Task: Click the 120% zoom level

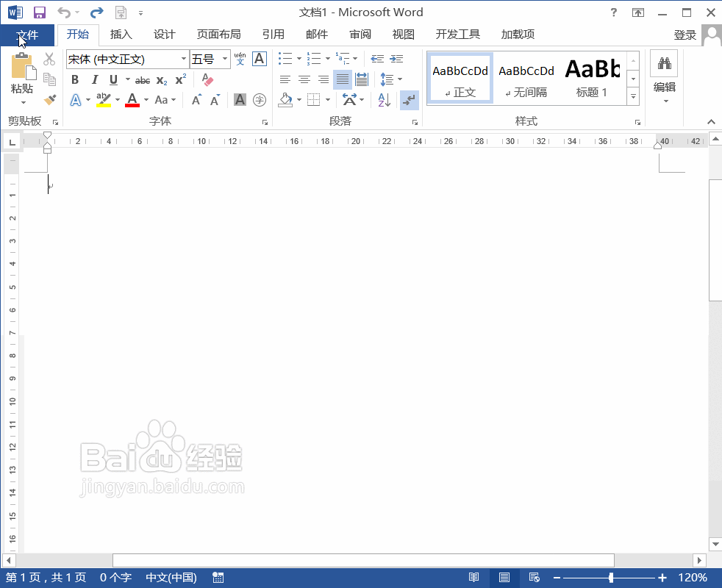Action: point(692,578)
